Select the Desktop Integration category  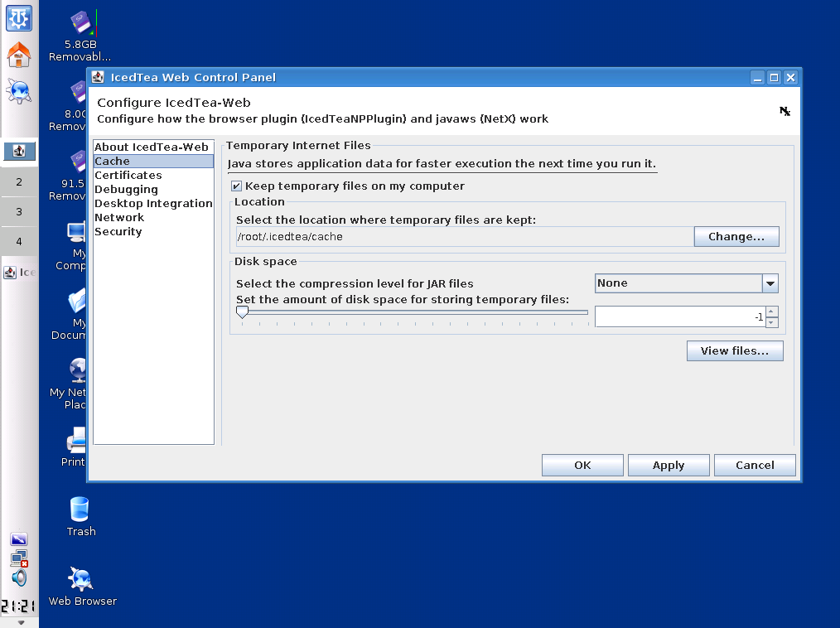point(153,203)
